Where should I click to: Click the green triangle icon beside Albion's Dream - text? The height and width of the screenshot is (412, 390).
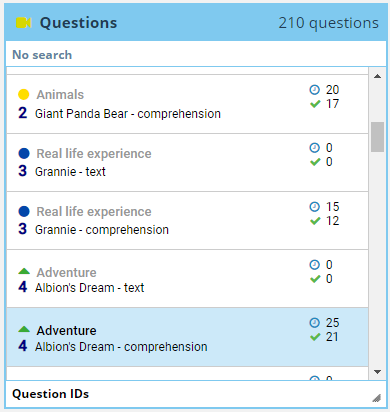[24, 271]
